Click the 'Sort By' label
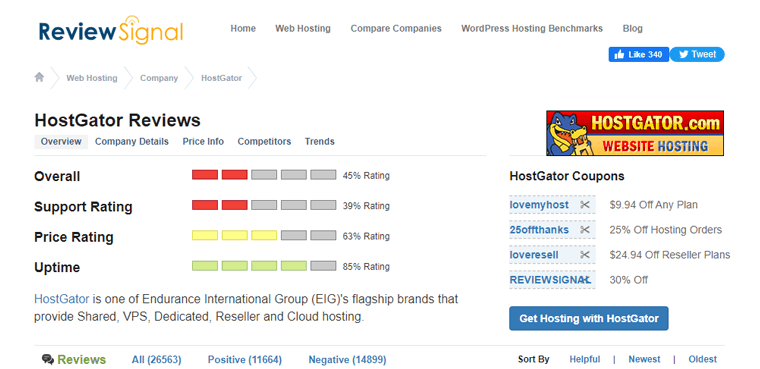This screenshot has width=760, height=369. click(x=534, y=359)
